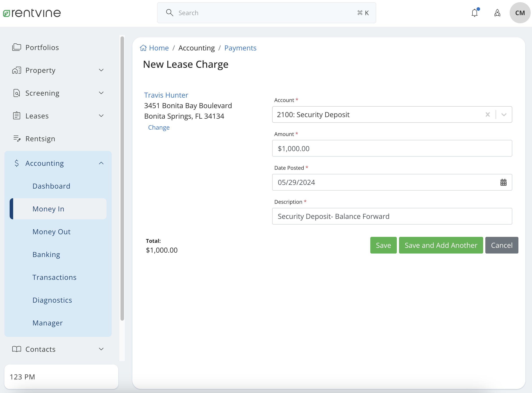This screenshot has width=532, height=393.
Task: Click the search magnifier icon
Action: click(170, 13)
